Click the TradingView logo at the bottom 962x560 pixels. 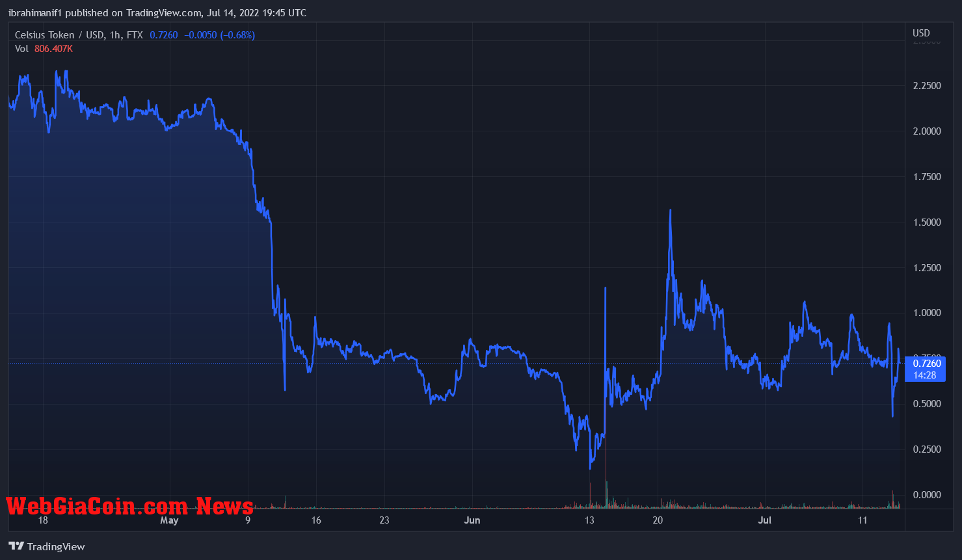coord(47,546)
